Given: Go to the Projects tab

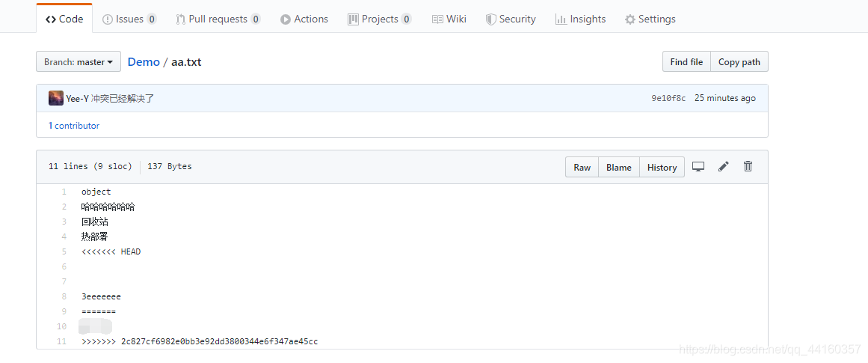Looking at the screenshot, I should click(x=379, y=19).
